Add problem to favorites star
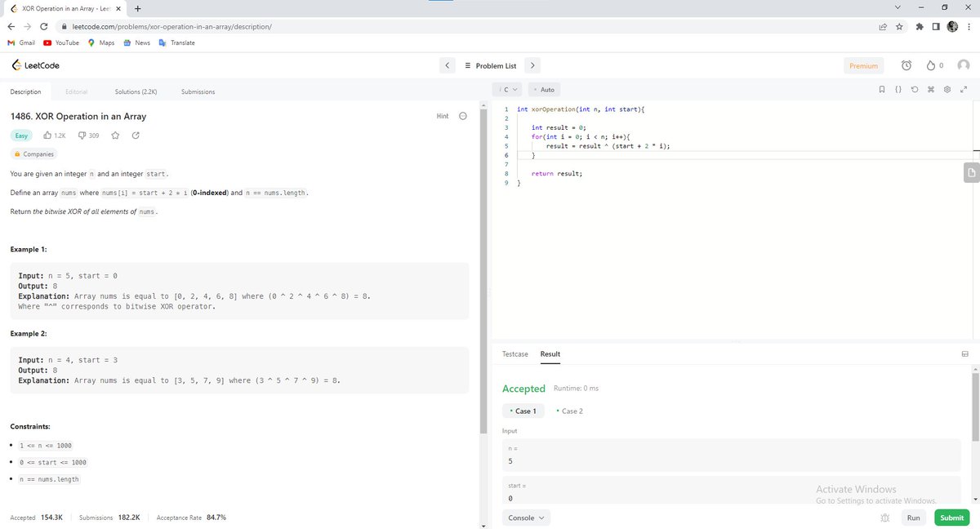This screenshot has width=980, height=529. tap(116, 136)
